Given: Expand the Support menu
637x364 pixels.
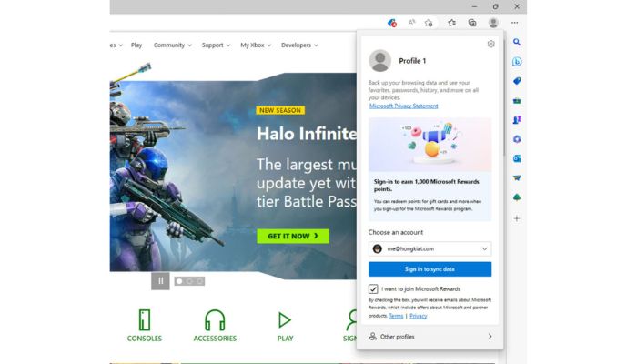Looking at the screenshot, I should (216, 45).
